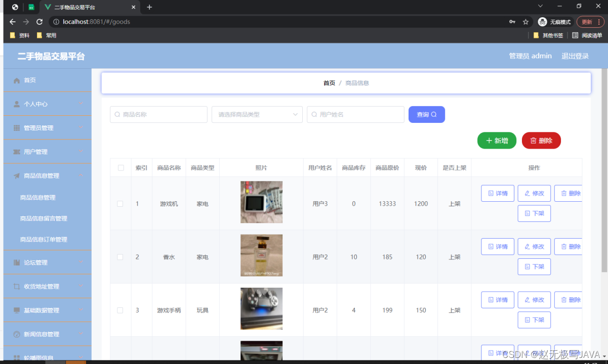Click the ticket icon for 用户管理

(x=17, y=152)
